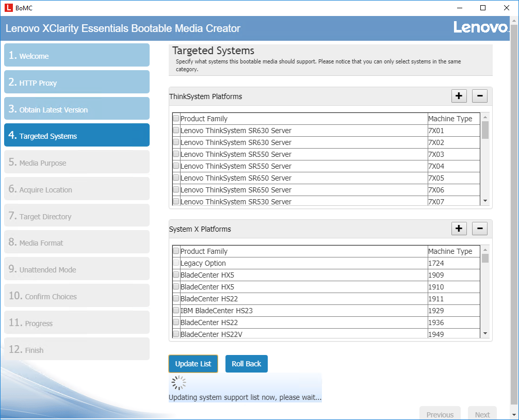Click the Next button
This screenshot has height=420, width=519.
click(482, 414)
